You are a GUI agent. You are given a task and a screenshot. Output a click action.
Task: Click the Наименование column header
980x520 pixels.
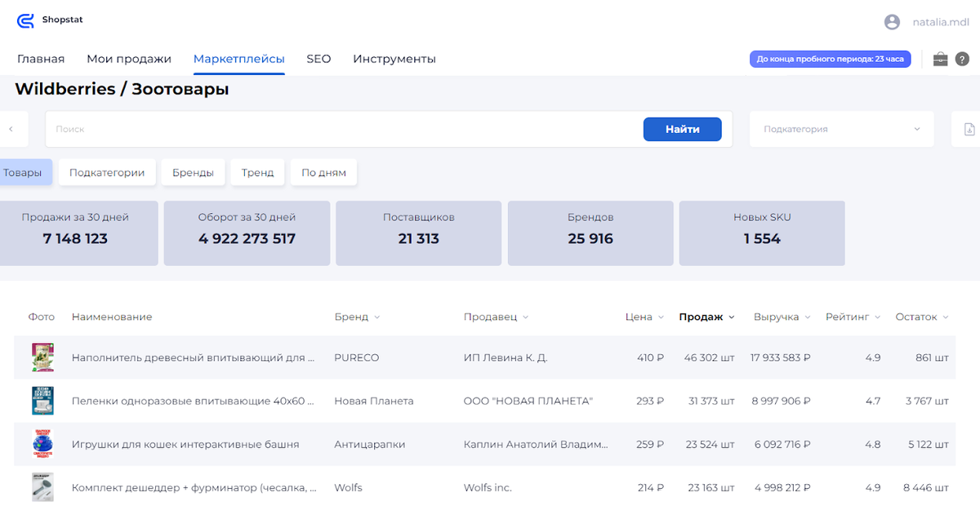click(x=112, y=317)
